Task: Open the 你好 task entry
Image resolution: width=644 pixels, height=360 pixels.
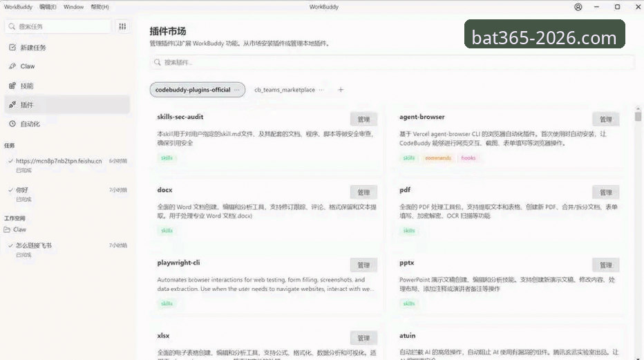Action: tap(67, 193)
